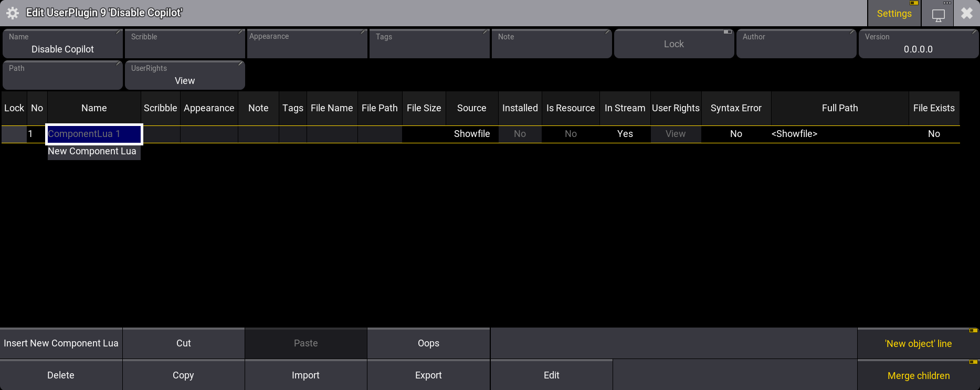Viewport: 980px width, 390px height.
Task: Toggle the Settings button
Action: coord(894,14)
